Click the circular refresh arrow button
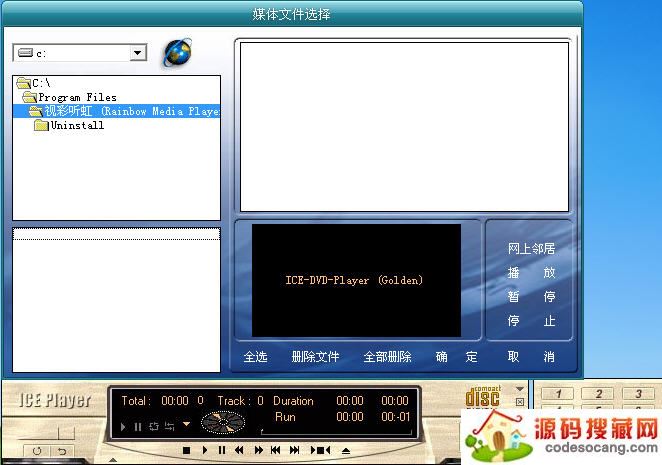 [37, 451]
